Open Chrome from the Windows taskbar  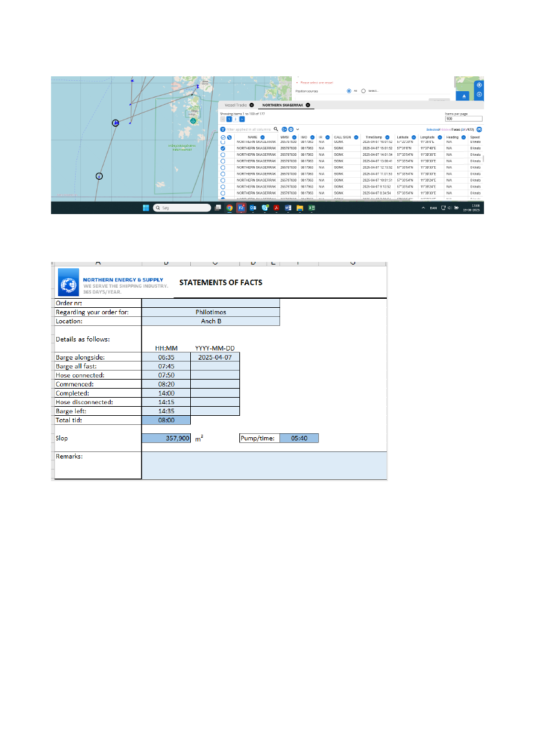point(230,208)
